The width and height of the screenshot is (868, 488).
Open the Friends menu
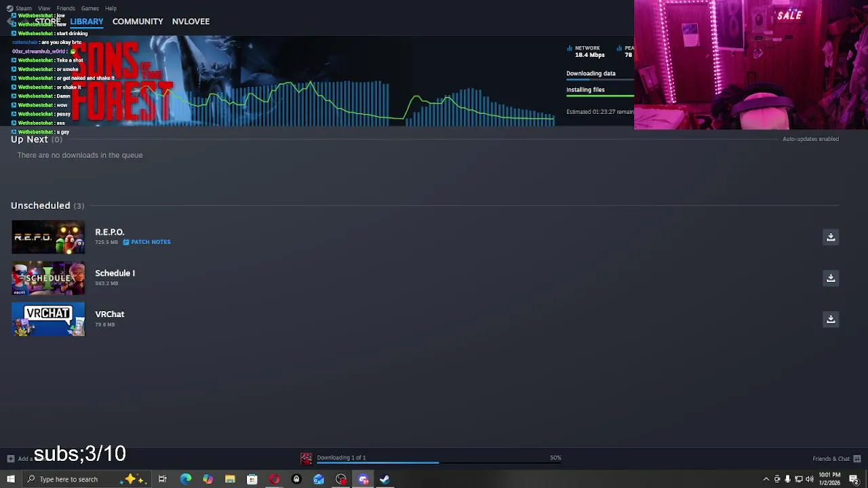point(66,8)
